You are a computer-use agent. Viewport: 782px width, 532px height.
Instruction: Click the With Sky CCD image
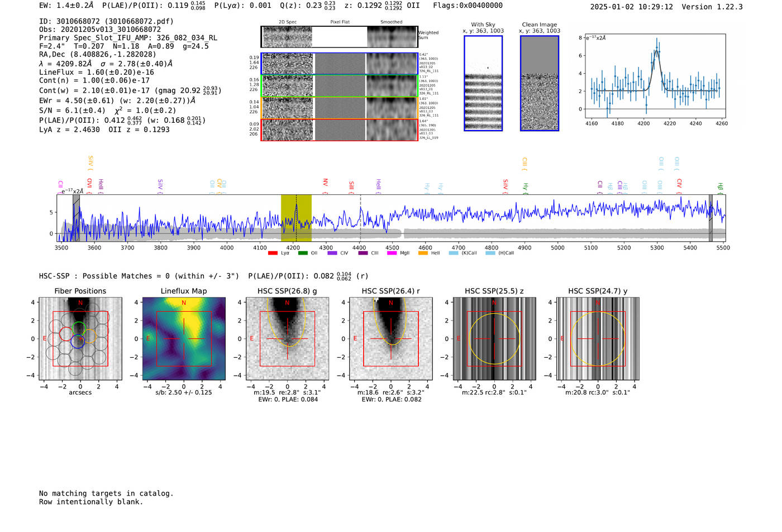click(483, 83)
